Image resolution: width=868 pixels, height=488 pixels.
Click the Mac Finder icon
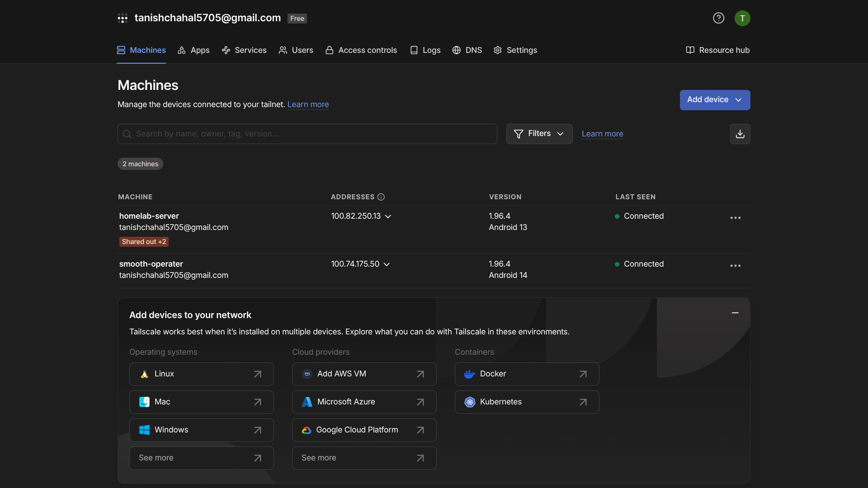coord(144,402)
